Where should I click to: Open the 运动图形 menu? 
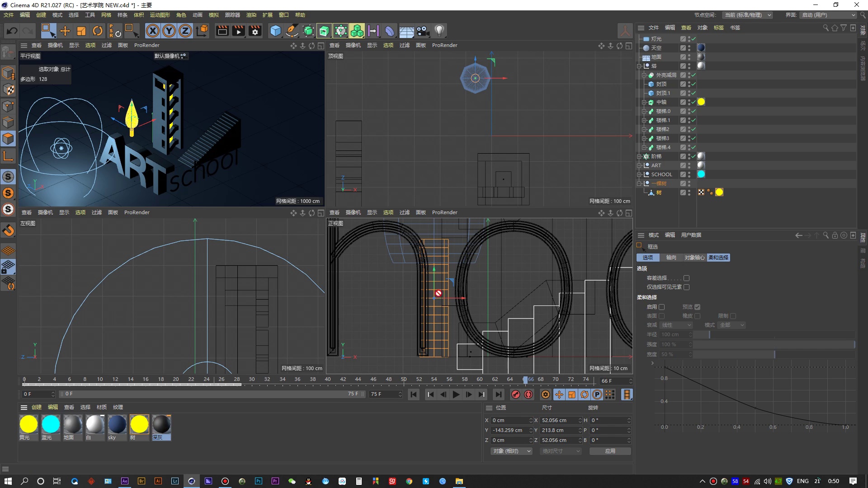pyautogui.click(x=160, y=15)
